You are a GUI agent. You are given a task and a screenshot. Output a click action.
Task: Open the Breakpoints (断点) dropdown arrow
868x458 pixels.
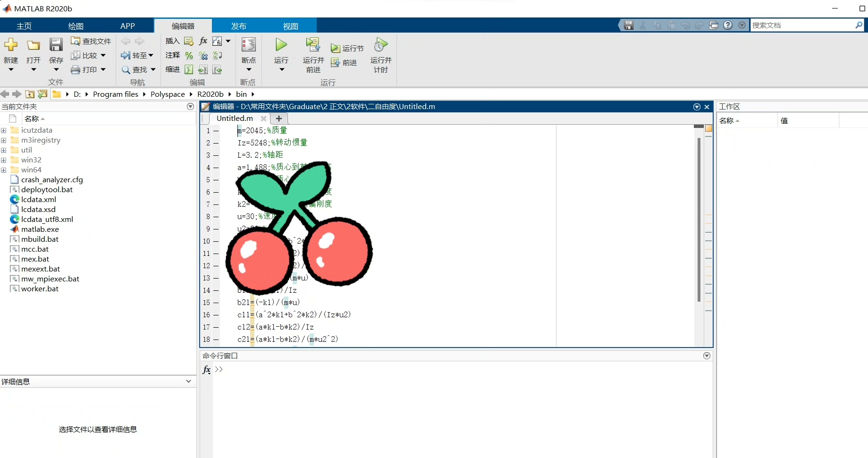coord(249,69)
